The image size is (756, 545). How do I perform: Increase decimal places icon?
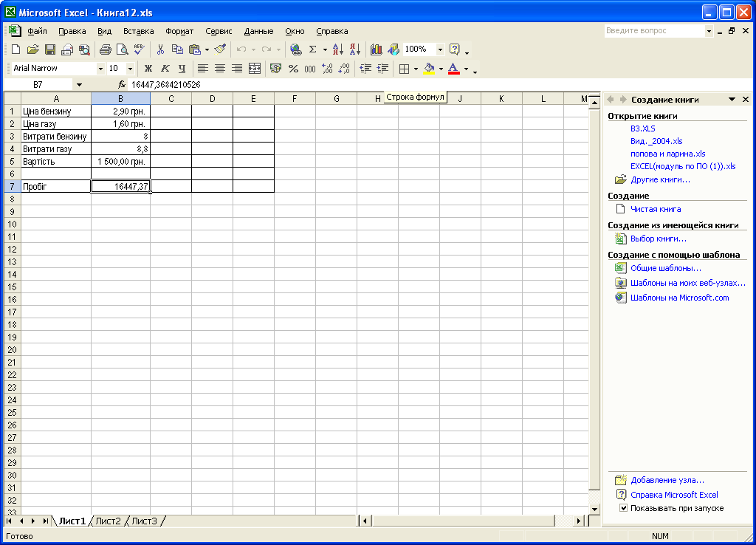click(327, 69)
